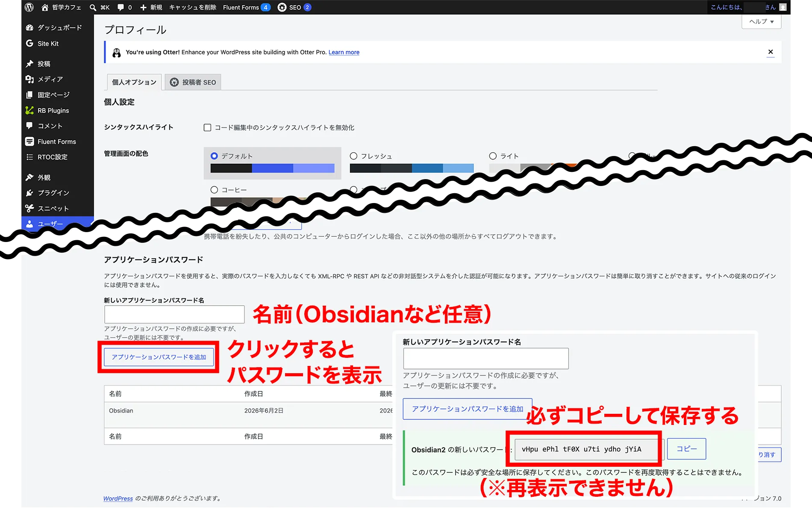Open メディア media icon
This screenshot has width=812, height=513.
click(29, 79)
